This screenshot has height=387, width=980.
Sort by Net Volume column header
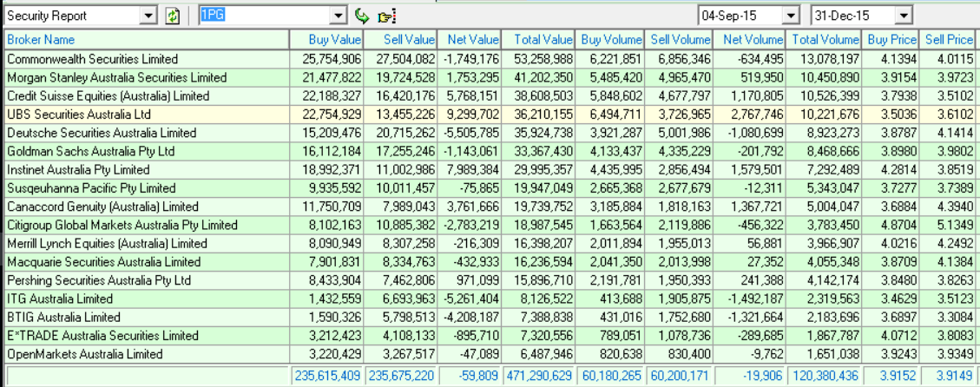748,39
